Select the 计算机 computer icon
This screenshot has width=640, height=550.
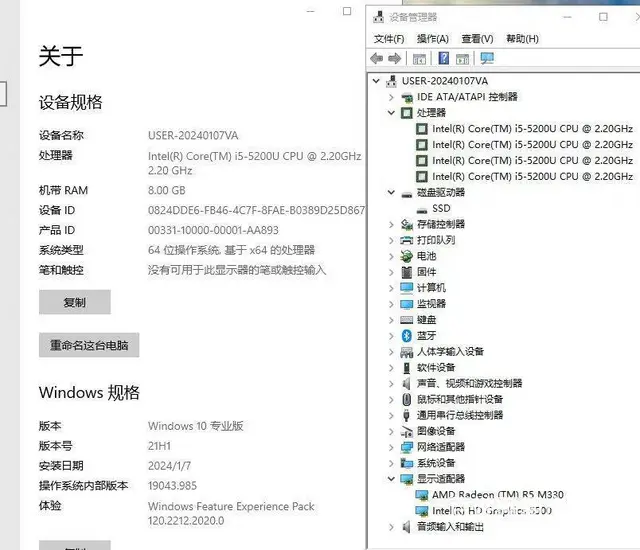coord(407,288)
